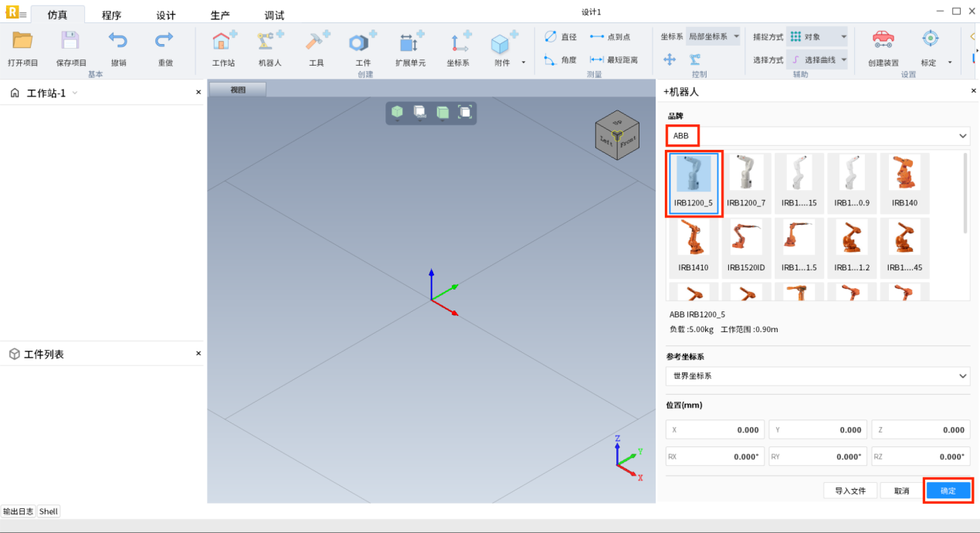This screenshot has height=533, width=980.
Task: Click the Robot (机器人) toolbar icon
Action: [270, 43]
